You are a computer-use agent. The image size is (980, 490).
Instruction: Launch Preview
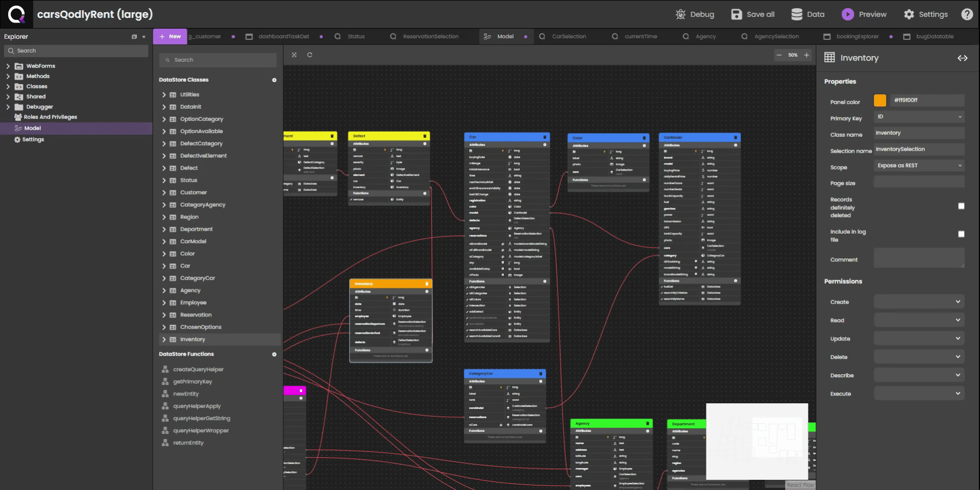(x=864, y=14)
